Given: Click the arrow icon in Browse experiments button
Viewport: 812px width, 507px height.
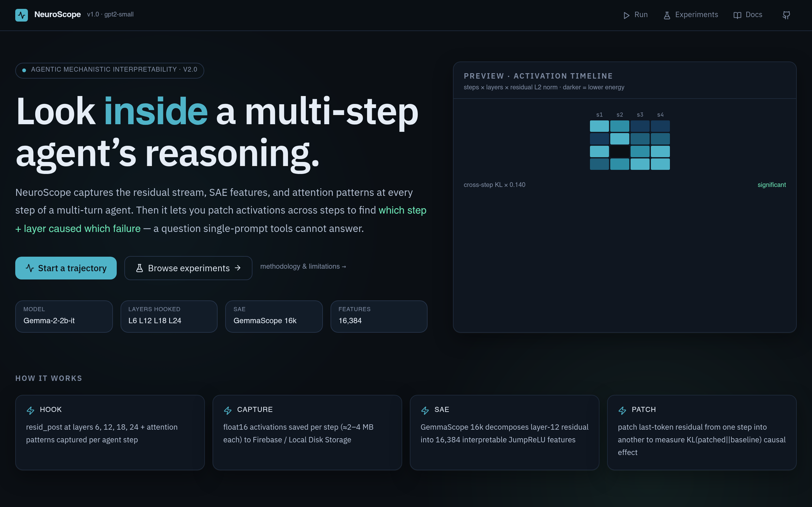Looking at the screenshot, I should [238, 268].
